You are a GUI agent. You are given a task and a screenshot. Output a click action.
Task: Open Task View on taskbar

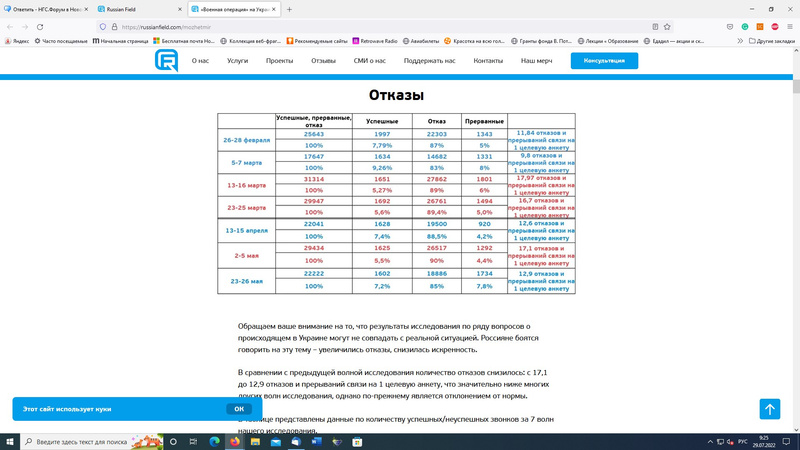193,442
